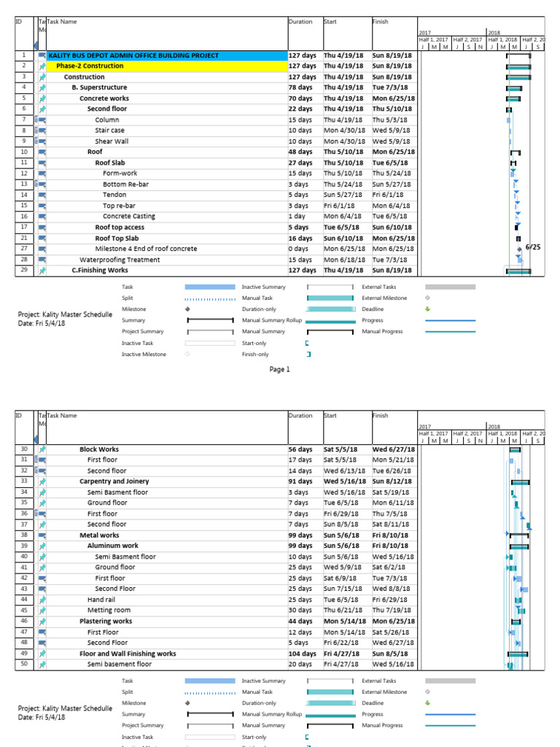
Task: Select the Top re-bar task name
Action: 119,206
